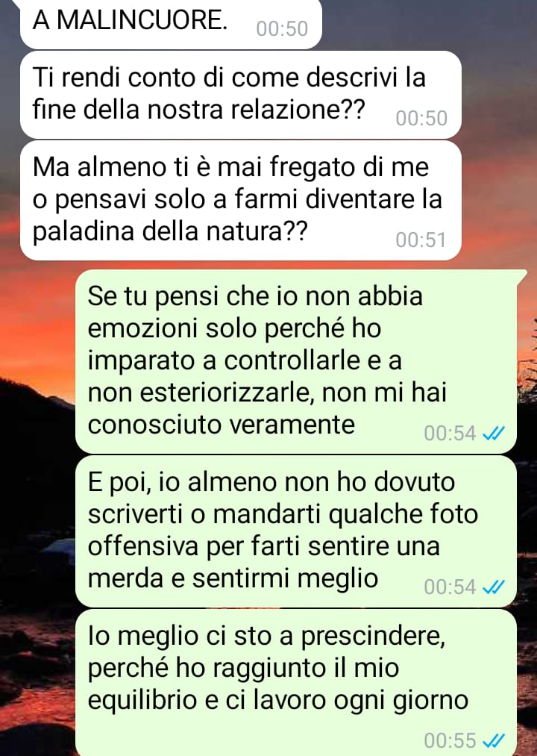Screen dimensions: 537x756
Task: Click the text 'fine della nostra relazione??'
Action: click(x=198, y=110)
